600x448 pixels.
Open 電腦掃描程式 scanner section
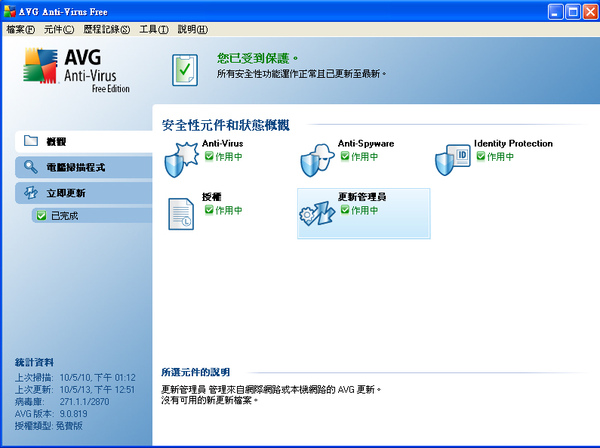pyautogui.click(x=84, y=167)
